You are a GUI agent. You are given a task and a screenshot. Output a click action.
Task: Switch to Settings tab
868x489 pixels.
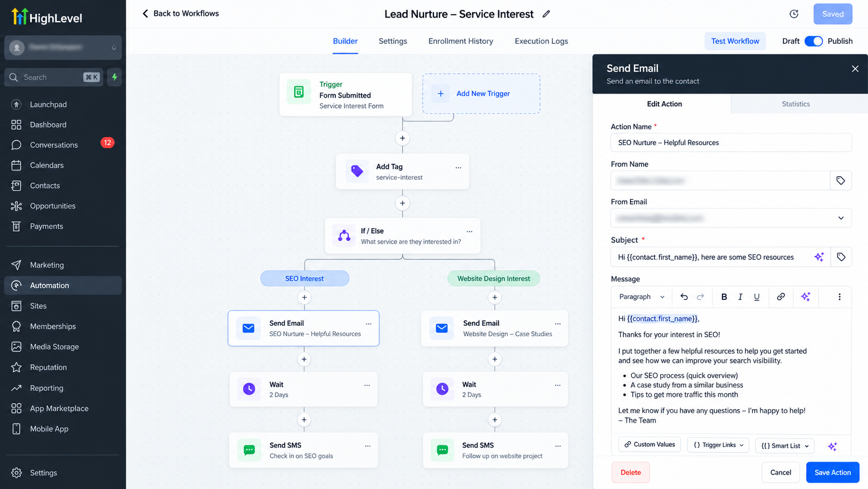[393, 41]
